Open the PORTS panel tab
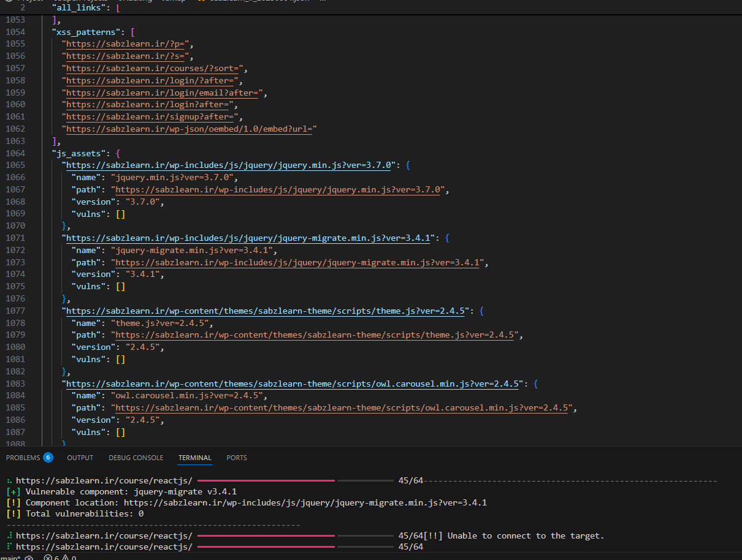 click(237, 458)
